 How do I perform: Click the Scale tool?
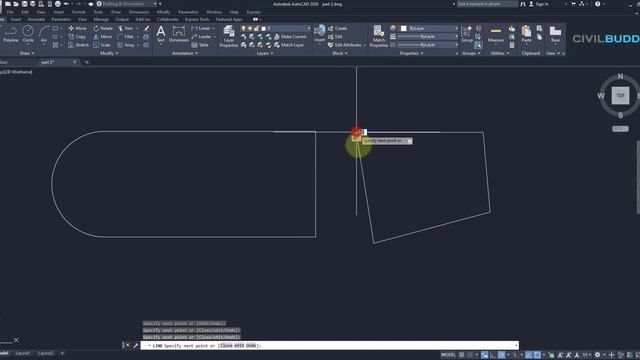click(x=102, y=45)
